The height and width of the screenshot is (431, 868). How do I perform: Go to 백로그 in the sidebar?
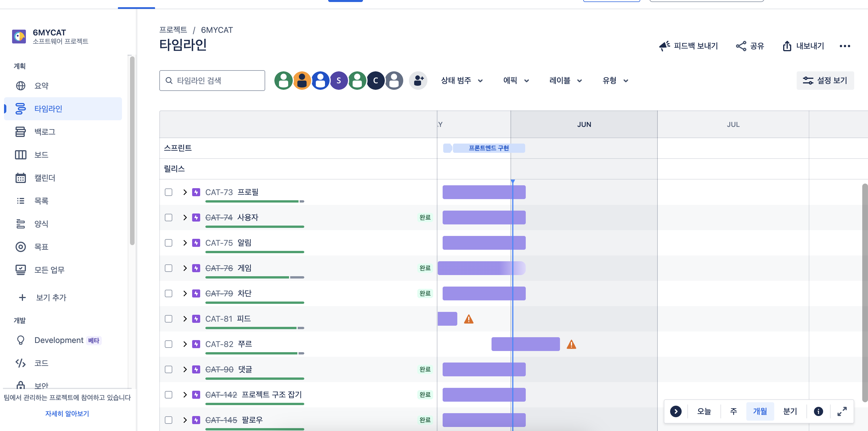(x=45, y=132)
